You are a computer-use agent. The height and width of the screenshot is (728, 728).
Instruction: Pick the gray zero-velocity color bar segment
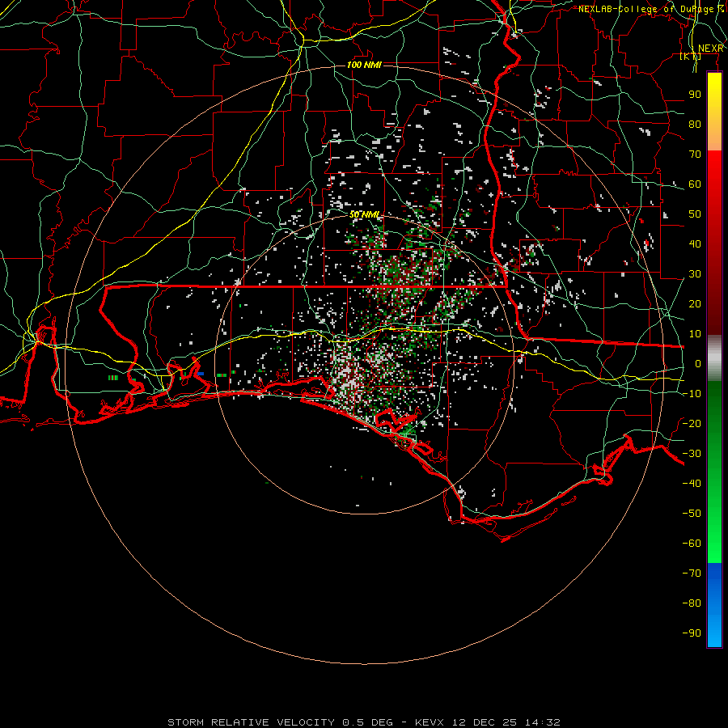(x=714, y=358)
